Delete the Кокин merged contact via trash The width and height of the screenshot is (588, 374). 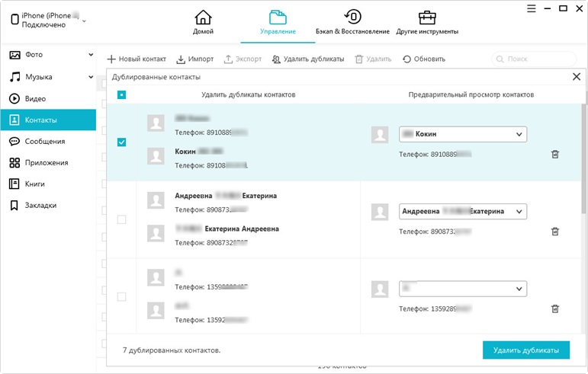pyautogui.click(x=555, y=154)
